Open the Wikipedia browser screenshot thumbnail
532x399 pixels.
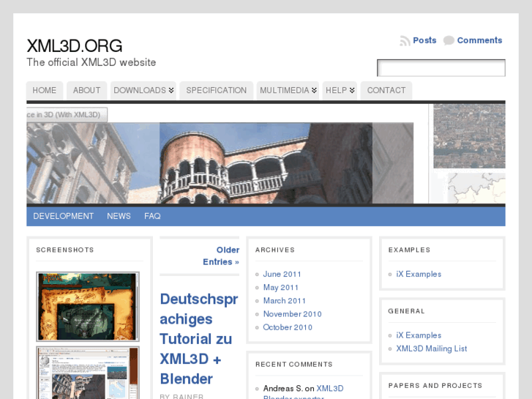tap(88, 373)
